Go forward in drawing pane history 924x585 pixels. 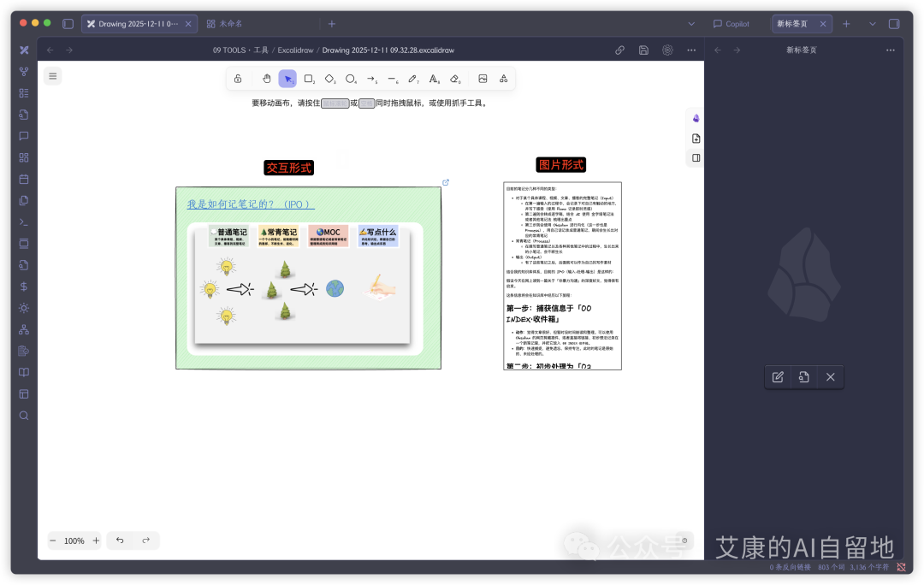(69, 50)
